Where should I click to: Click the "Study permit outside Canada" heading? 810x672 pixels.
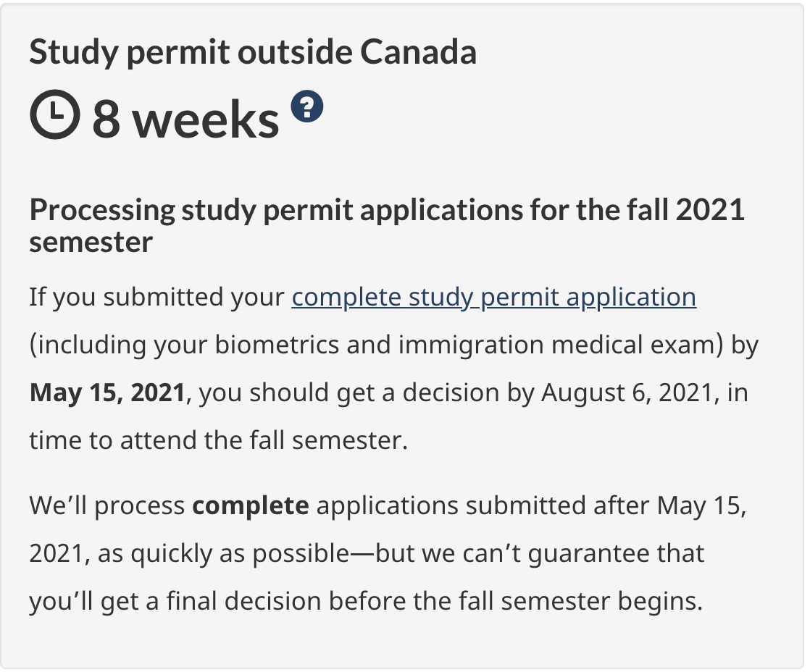coord(253,53)
